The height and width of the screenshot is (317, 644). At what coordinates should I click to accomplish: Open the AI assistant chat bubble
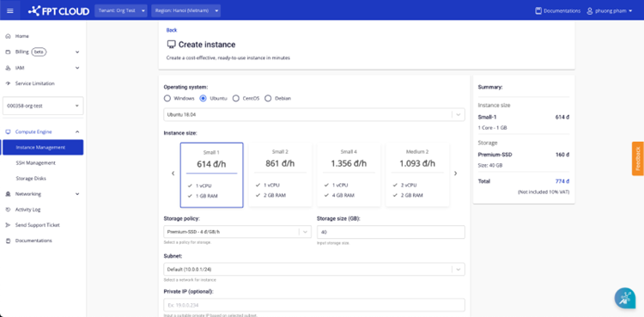click(625, 298)
